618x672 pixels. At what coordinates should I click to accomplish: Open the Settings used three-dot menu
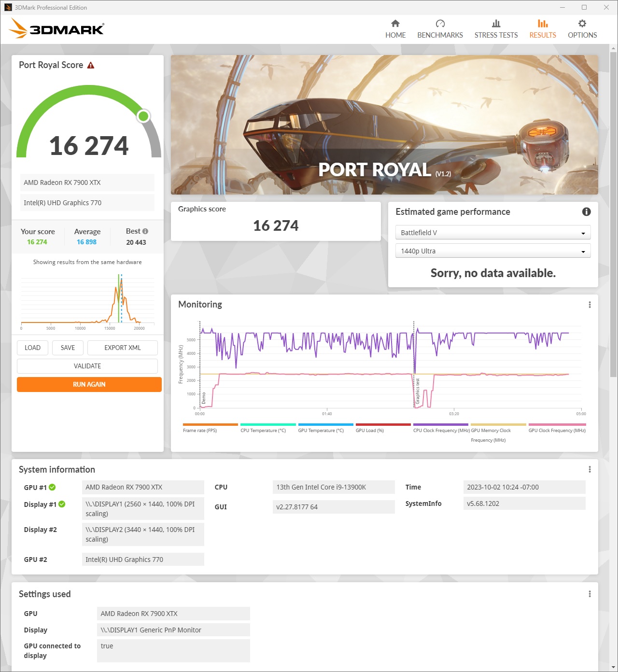[x=590, y=594]
